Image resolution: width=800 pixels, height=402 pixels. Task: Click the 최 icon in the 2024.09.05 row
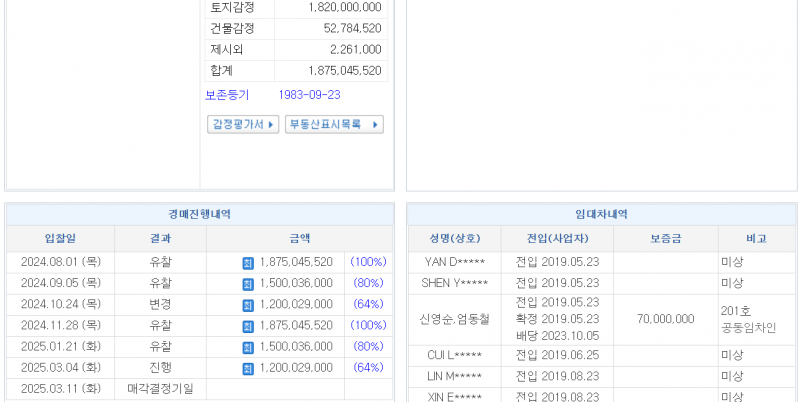coord(248,283)
